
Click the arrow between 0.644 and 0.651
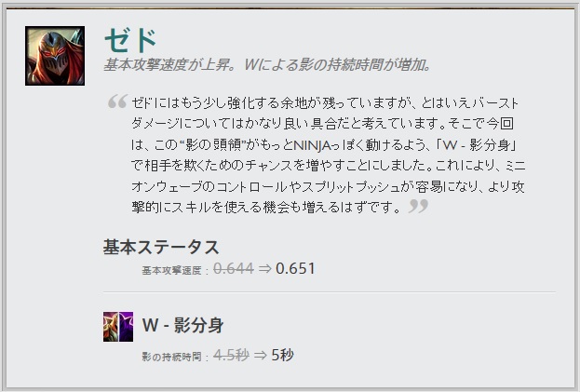(x=264, y=268)
